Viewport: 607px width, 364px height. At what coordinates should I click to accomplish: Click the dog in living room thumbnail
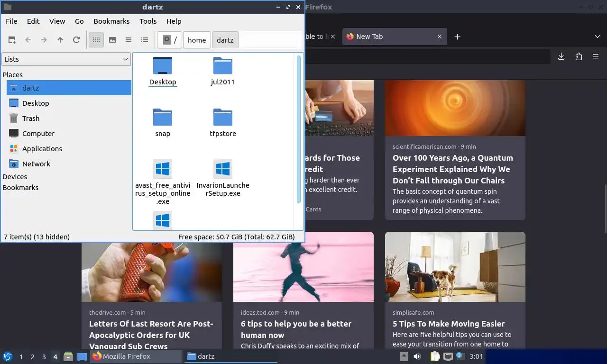[455, 267]
